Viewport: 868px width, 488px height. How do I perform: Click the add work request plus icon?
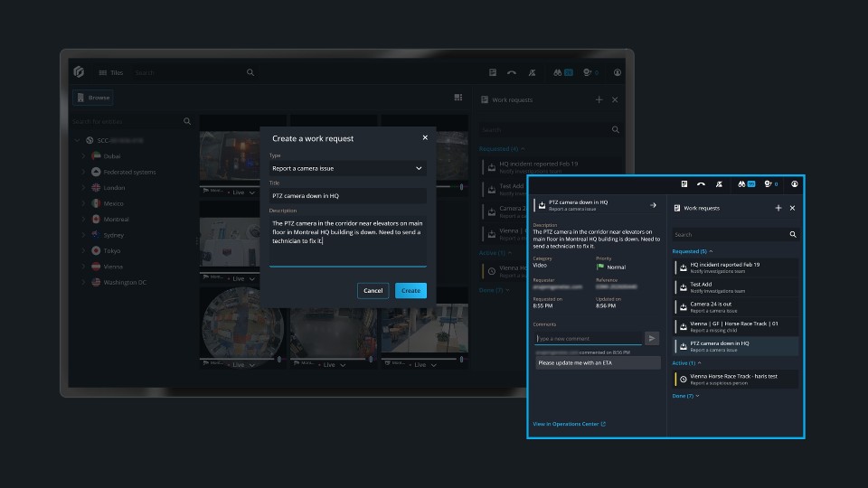click(x=778, y=208)
